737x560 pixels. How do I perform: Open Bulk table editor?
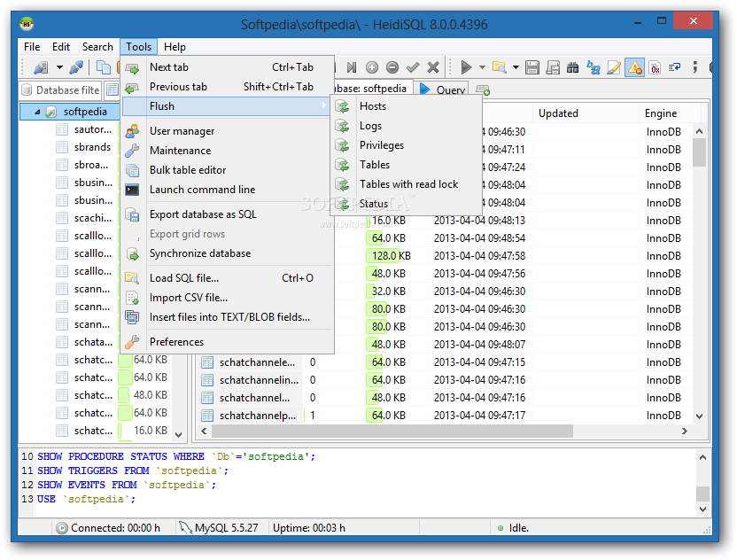[228, 170]
